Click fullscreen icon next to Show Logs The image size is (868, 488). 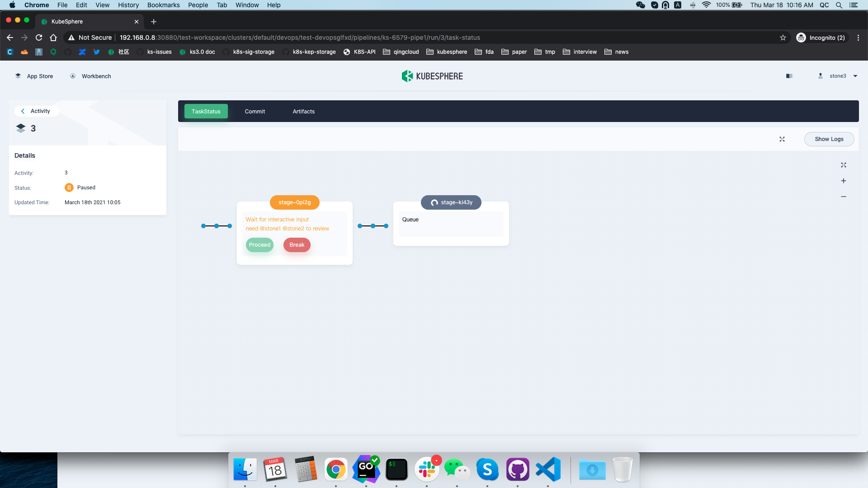[782, 139]
